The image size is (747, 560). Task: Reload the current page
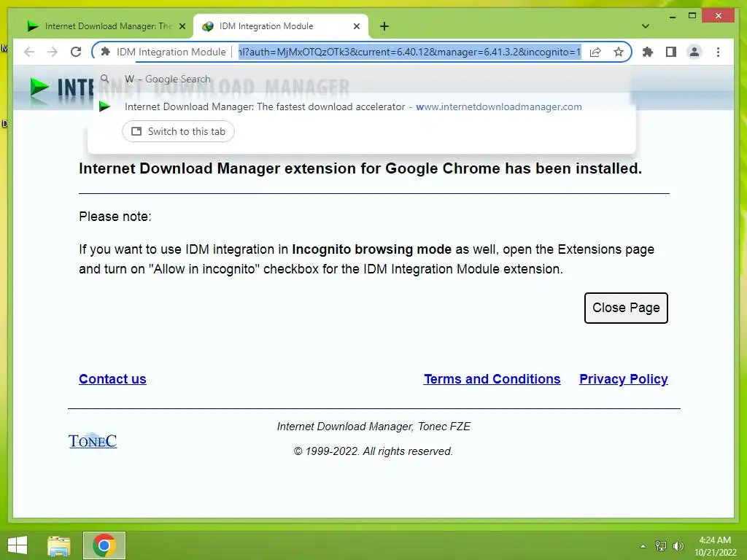pyautogui.click(x=76, y=52)
